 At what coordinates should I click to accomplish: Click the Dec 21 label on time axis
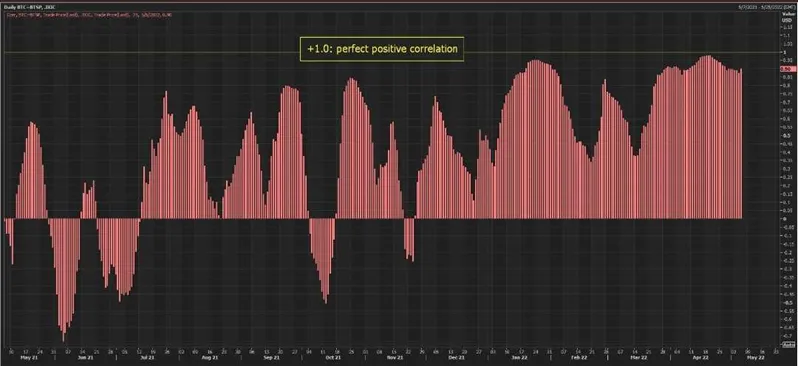[x=457, y=358]
